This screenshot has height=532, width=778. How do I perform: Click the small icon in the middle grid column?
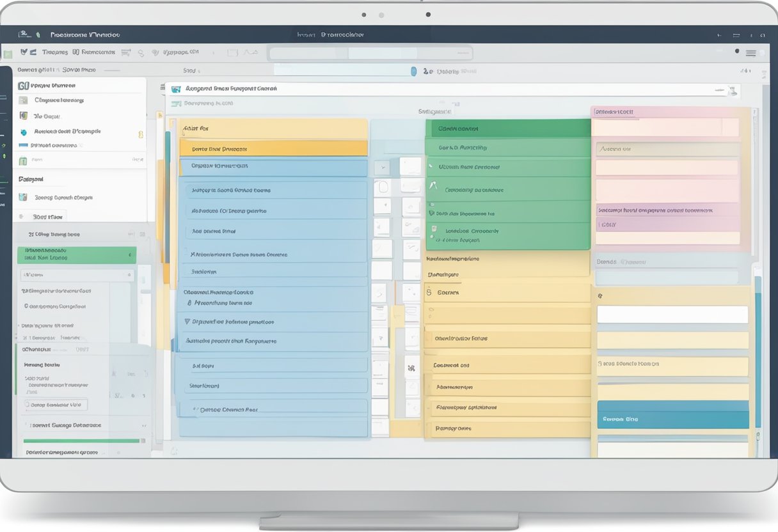(408, 368)
